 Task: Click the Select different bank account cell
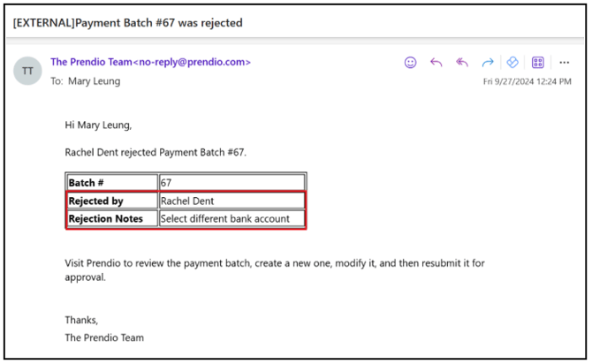(x=231, y=218)
